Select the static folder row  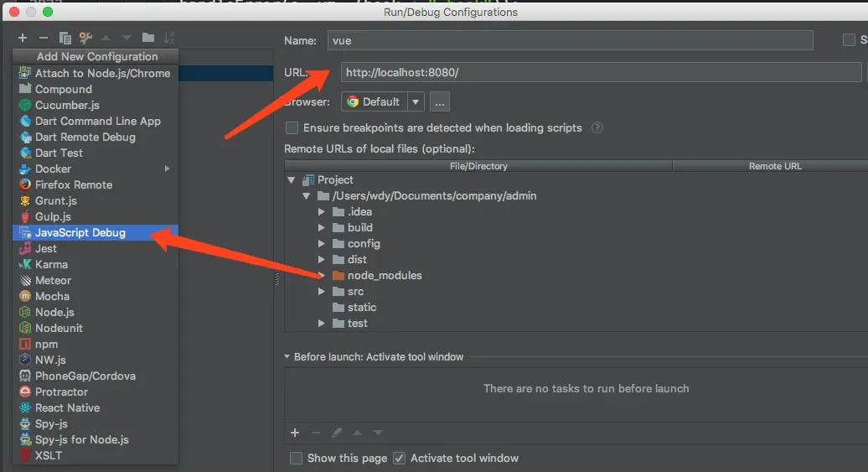[576, 308]
